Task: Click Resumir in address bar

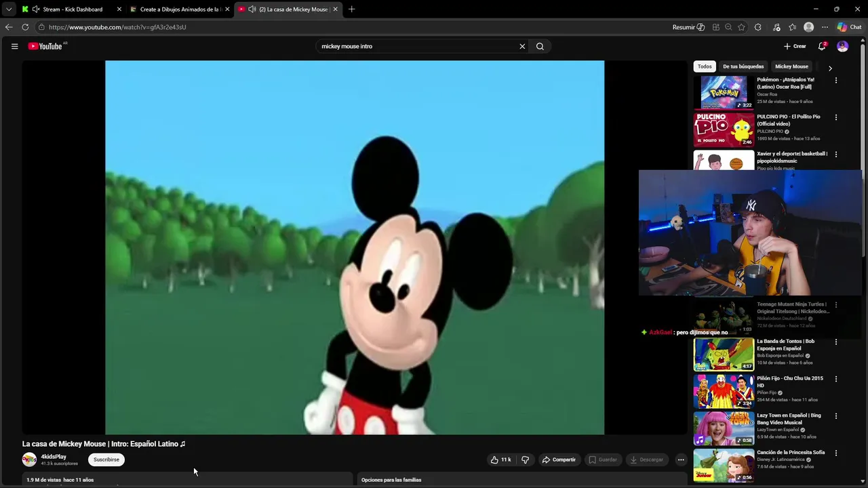Action: pyautogui.click(x=688, y=27)
